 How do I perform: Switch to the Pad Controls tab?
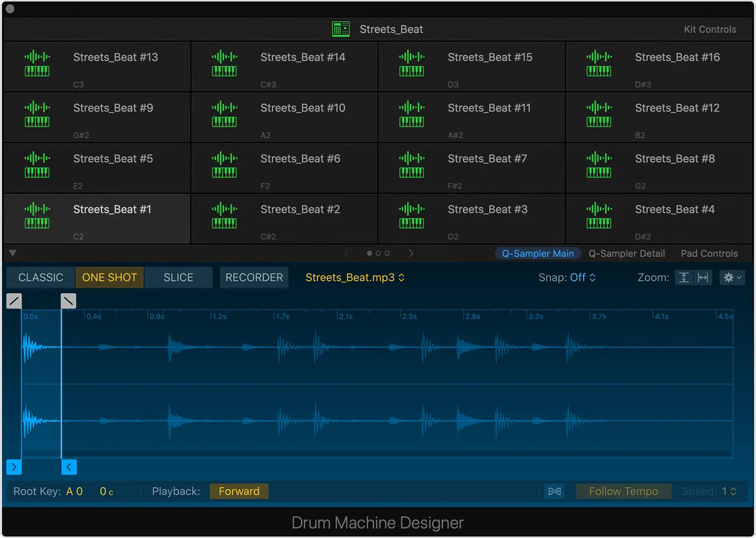pyautogui.click(x=709, y=253)
